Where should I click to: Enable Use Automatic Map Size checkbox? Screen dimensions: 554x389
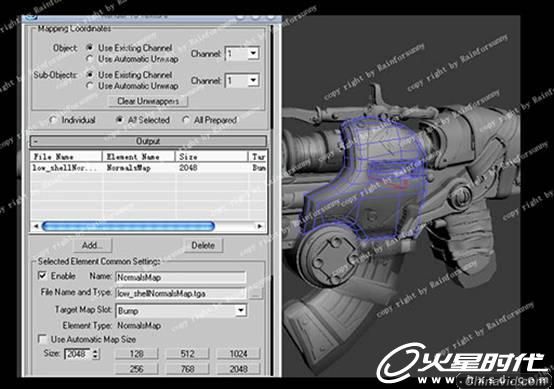pyautogui.click(x=42, y=339)
